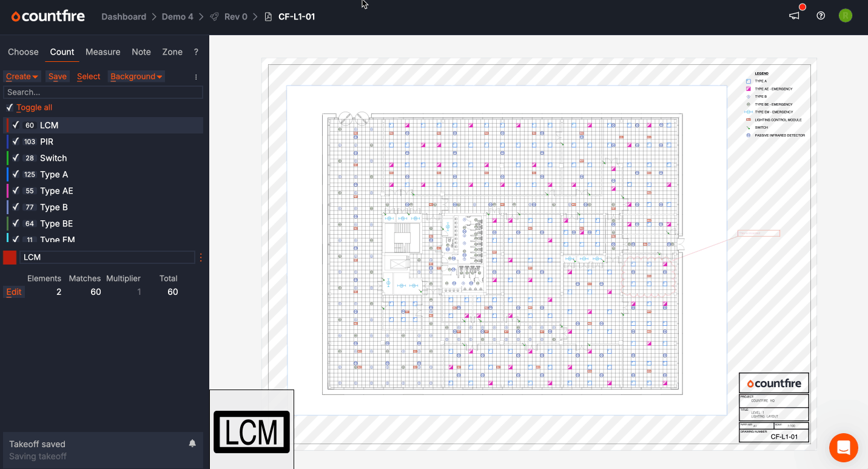Uncheck the Type EM count checkbox

16,239
